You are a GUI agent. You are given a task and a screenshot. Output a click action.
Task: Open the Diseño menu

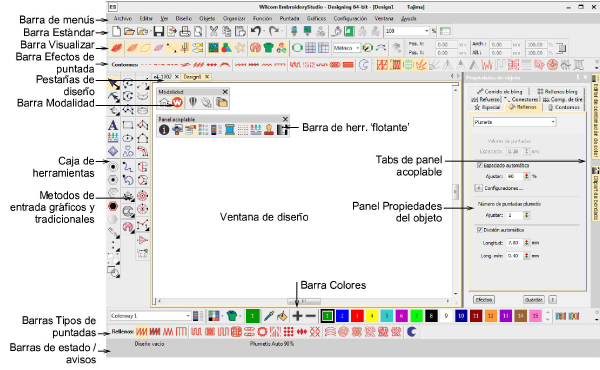(x=184, y=18)
